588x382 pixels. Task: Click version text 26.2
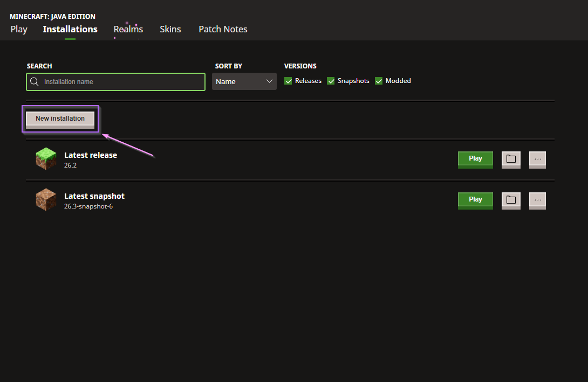click(70, 165)
